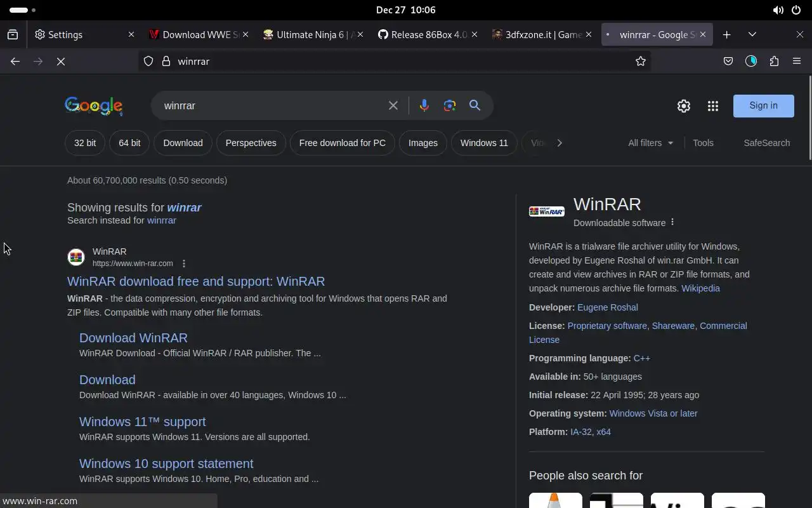List all tabs dropdown arrow
This screenshot has height=508, width=812.
pos(752,35)
